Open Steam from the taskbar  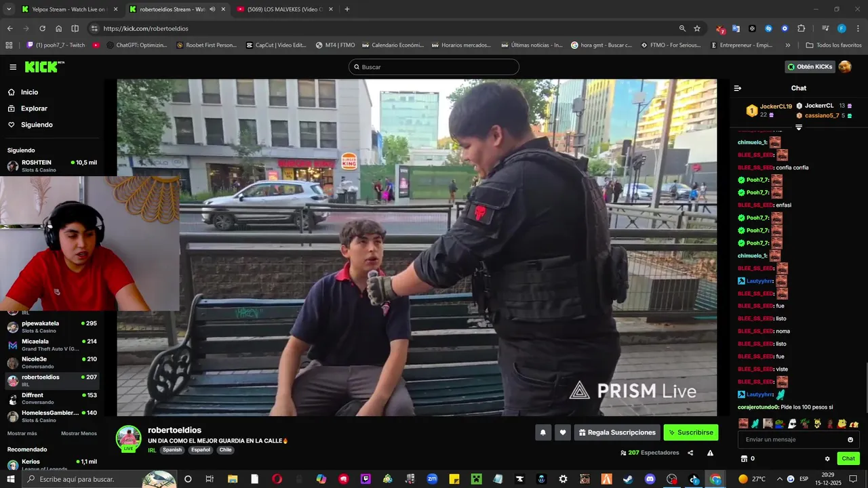(628, 479)
